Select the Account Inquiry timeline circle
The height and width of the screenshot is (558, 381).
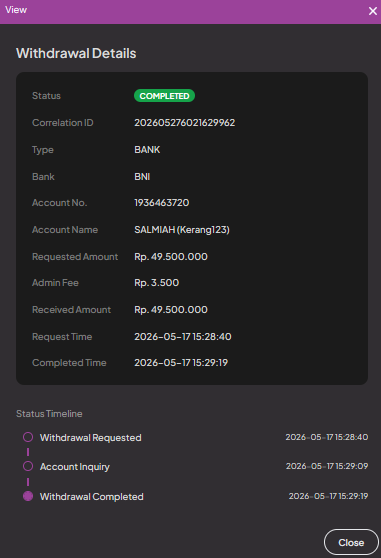coord(28,466)
